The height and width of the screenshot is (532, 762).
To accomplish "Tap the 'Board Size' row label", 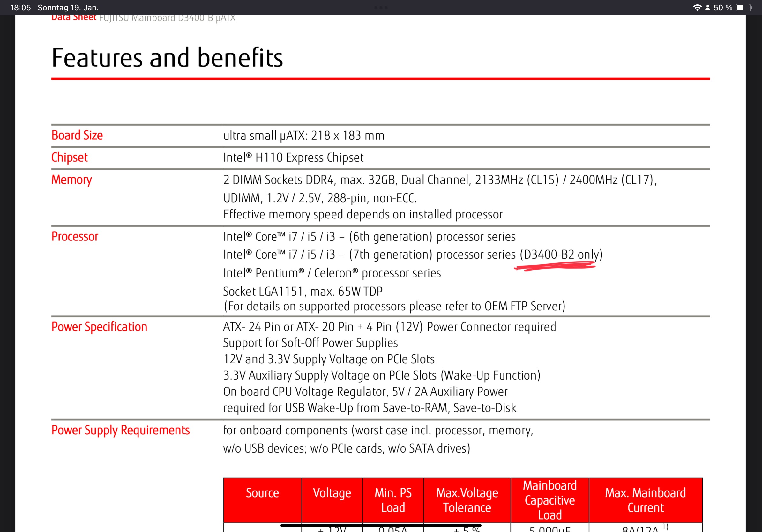I will [x=77, y=135].
